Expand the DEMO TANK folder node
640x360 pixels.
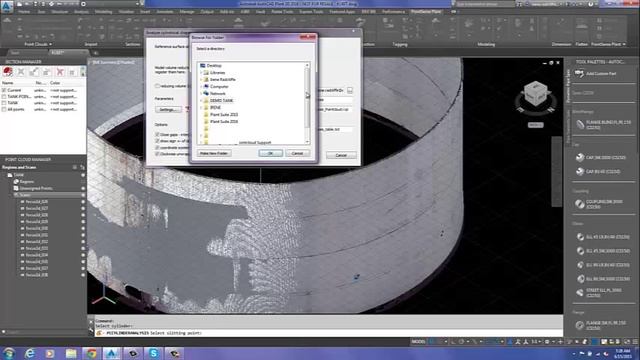[201, 100]
